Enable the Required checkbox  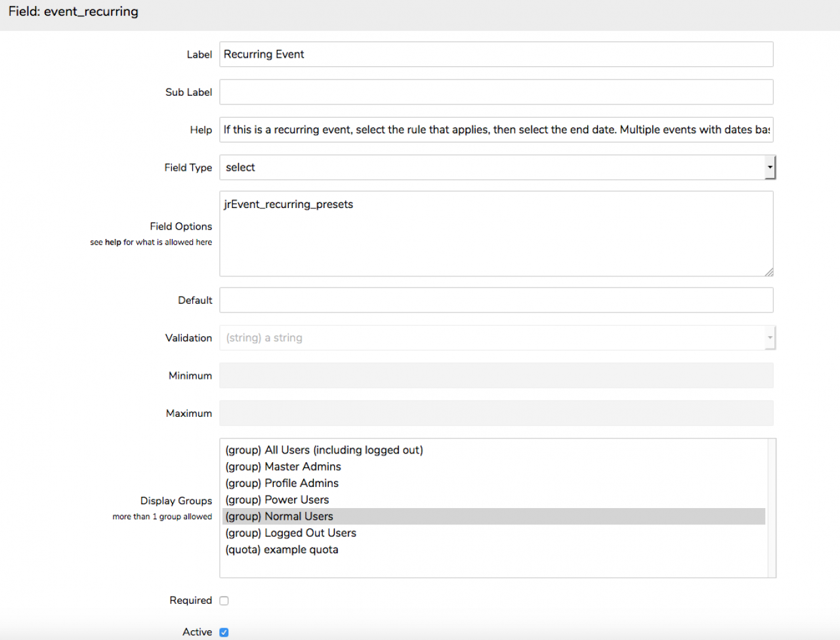224,601
